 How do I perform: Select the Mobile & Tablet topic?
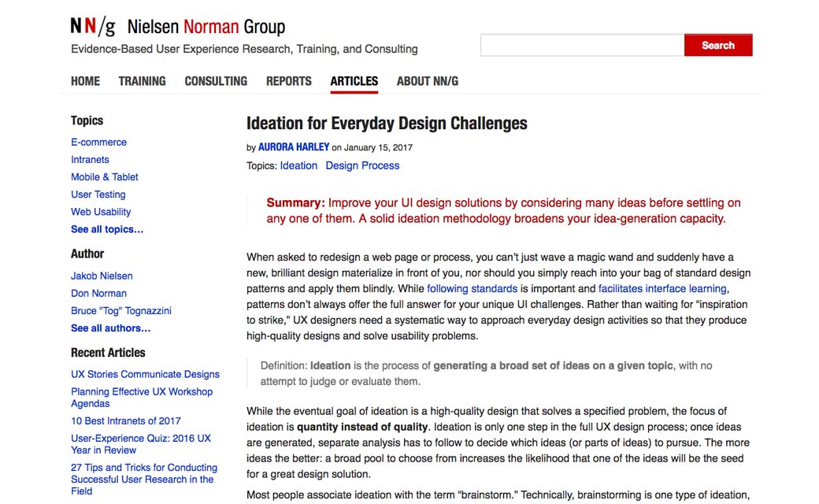[104, 177]
